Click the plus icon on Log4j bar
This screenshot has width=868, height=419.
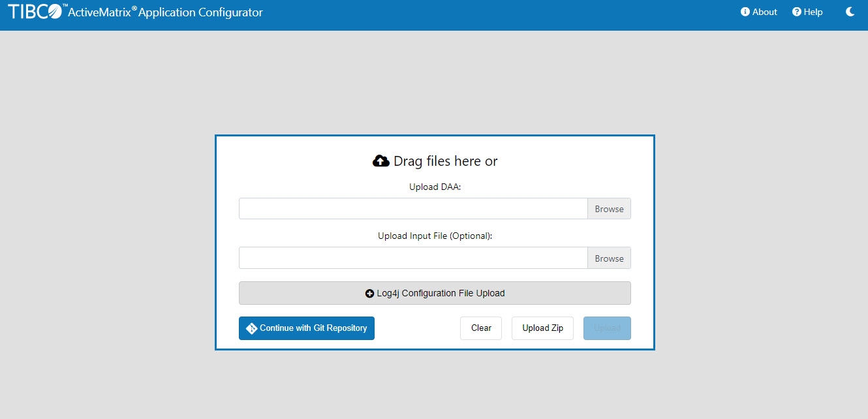click(x=369, y=294)
